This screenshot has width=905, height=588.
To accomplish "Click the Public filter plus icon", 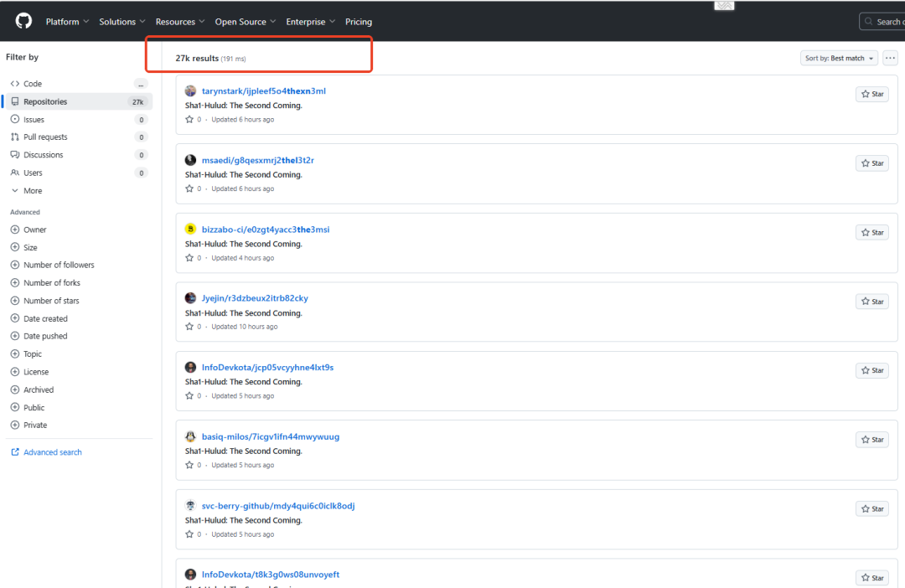I will pyautogui.click(x=15, y=407).
